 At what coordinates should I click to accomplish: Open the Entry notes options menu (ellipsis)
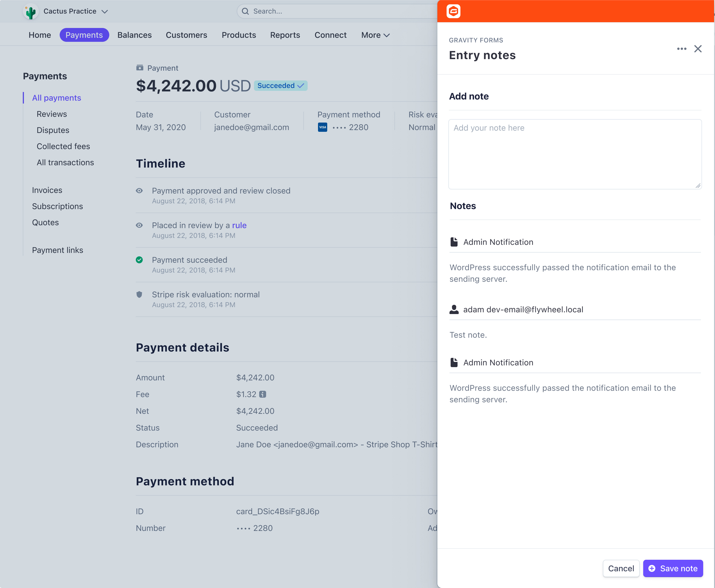click(682, 49)
